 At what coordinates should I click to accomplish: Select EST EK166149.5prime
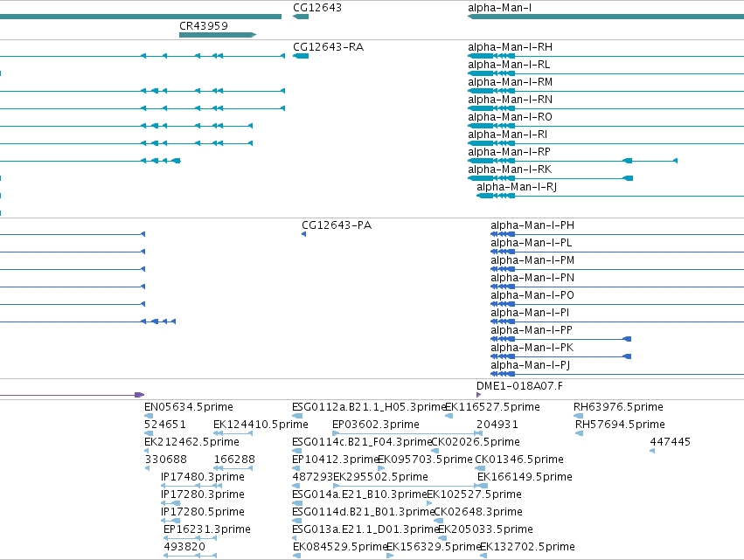[525, 477]
